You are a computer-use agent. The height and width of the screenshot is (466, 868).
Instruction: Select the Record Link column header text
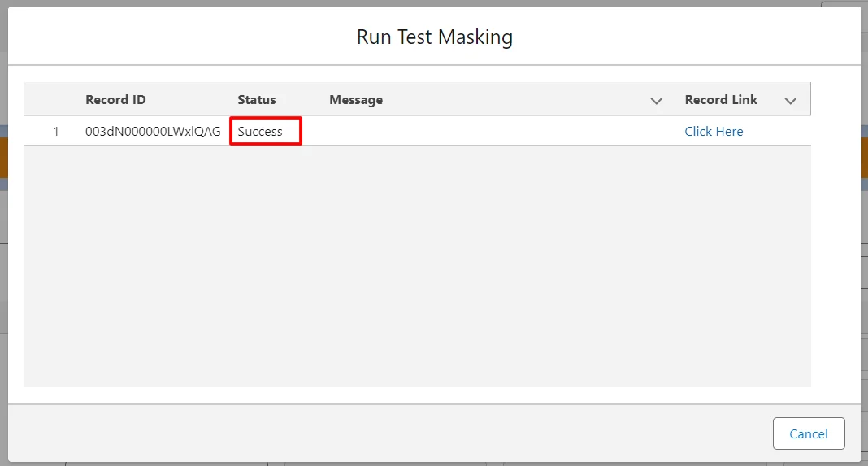(x=721, y=100)
